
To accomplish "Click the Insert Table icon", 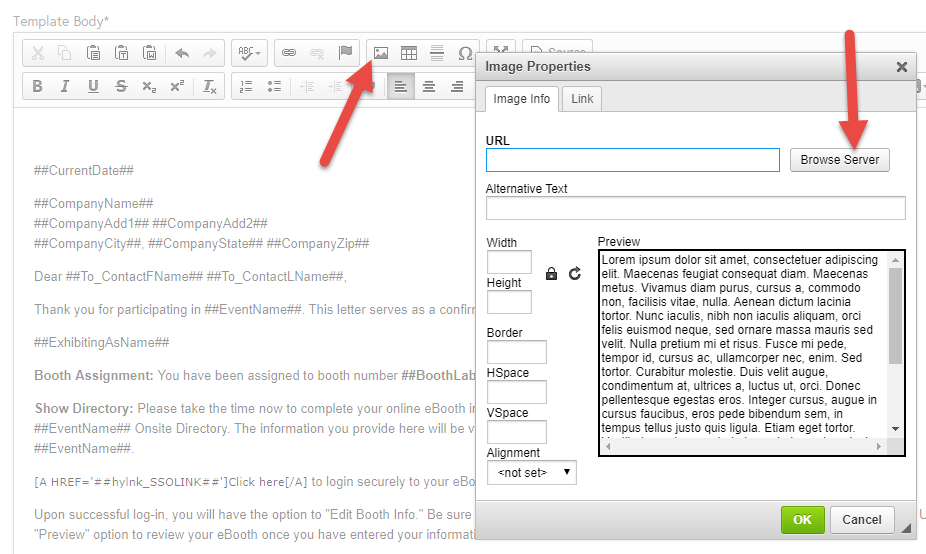I will 409,53.
